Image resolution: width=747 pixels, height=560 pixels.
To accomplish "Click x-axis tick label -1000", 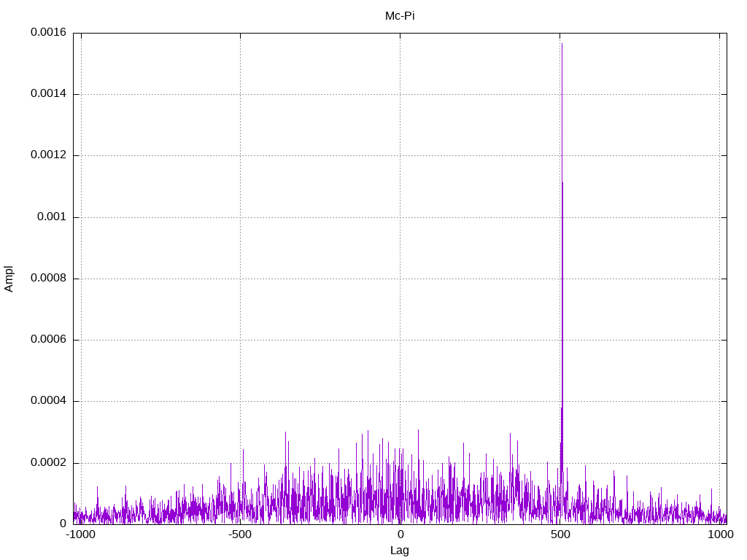I will [x=80, y=534].
